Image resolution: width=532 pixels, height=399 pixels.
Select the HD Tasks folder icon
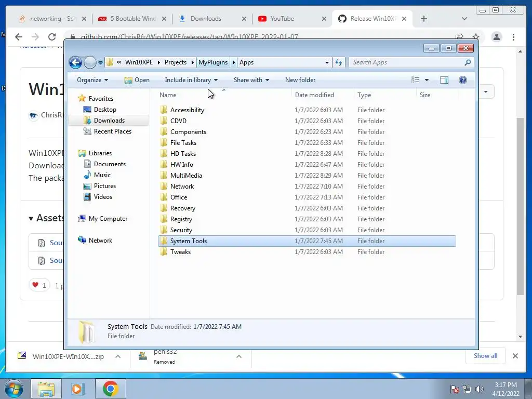click(x=164, y=153)
